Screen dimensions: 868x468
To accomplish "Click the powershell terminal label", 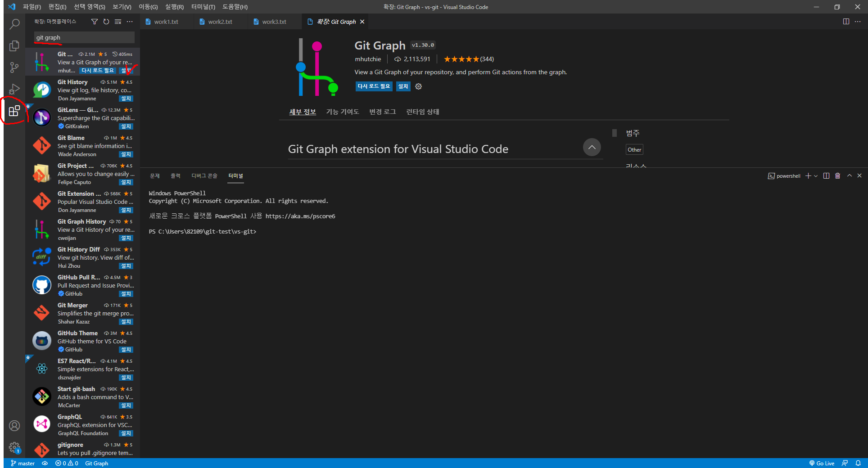I will (x=784, y=176).
